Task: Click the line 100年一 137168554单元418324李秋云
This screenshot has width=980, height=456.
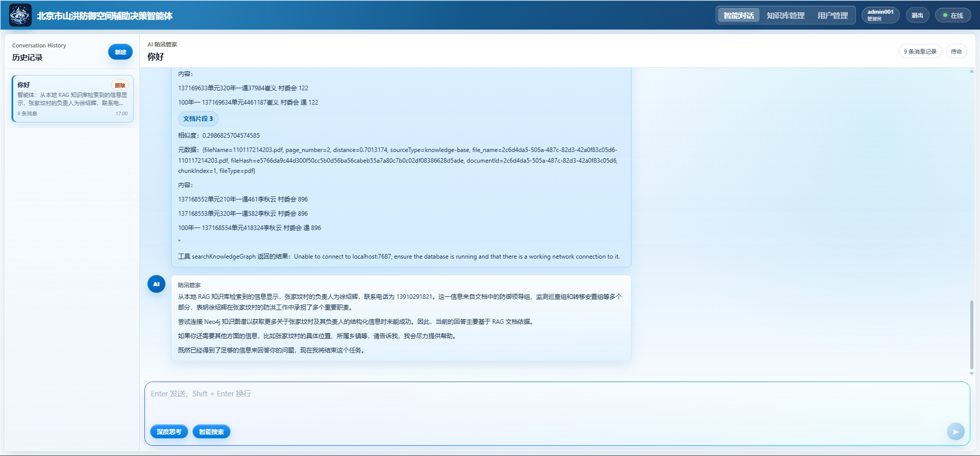Action: tap(250, 228)
